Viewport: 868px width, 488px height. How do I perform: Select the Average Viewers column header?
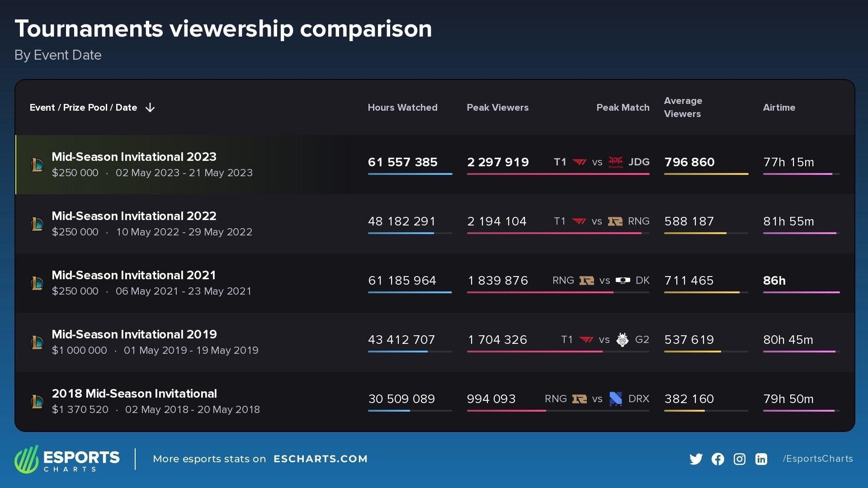coord(683,107)
